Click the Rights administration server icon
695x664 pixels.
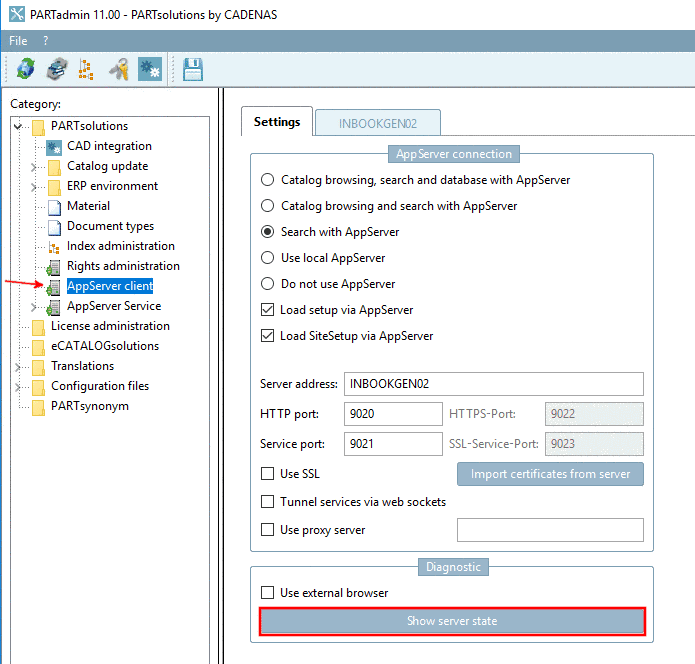click(53, 267)
